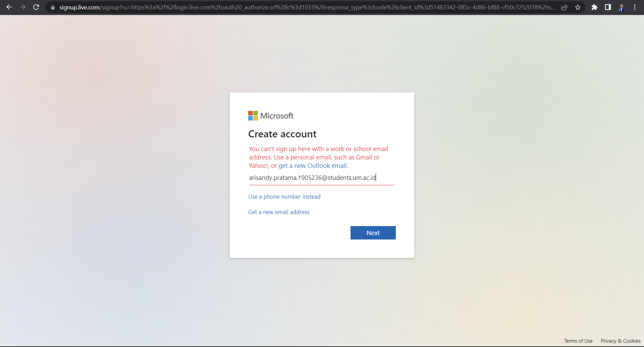Viewport: 644px width, 347px height.
Task: Click the 'Create account' heading
Action: [x=282, y=134]
